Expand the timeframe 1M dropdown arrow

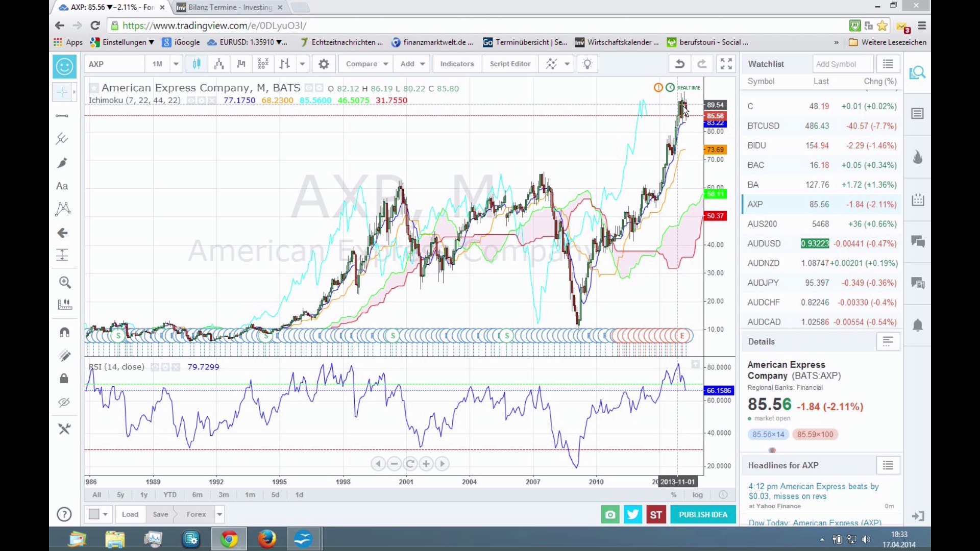176,64
